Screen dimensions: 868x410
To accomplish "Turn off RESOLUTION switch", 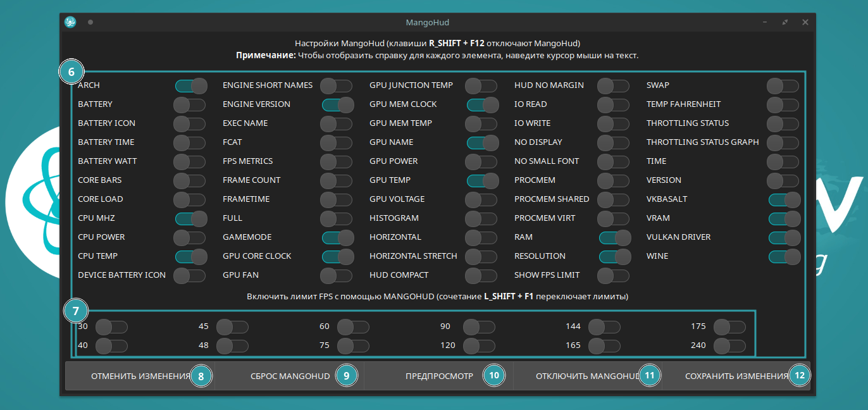I will [x=615, y=256].
